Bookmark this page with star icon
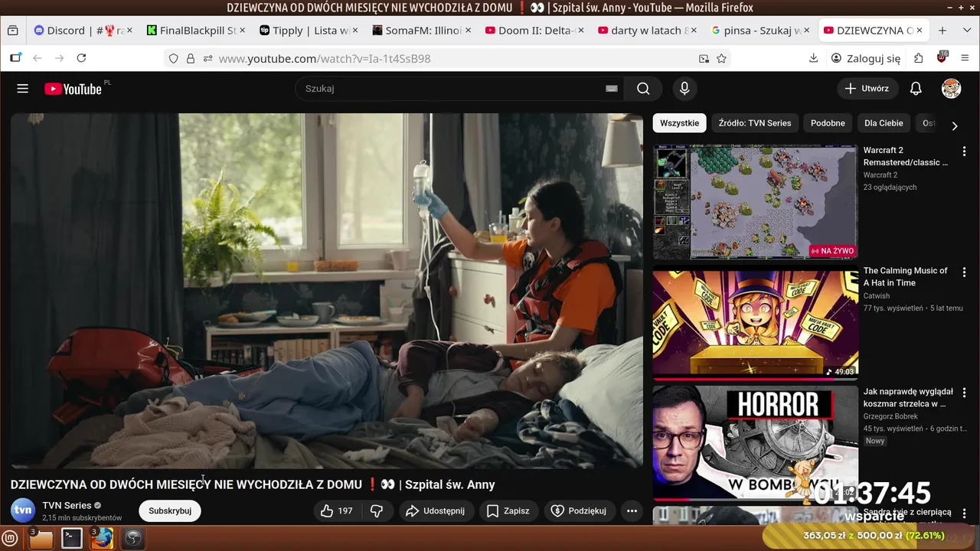This screenshot has width=980, height=551. click(x=721, y=58)
